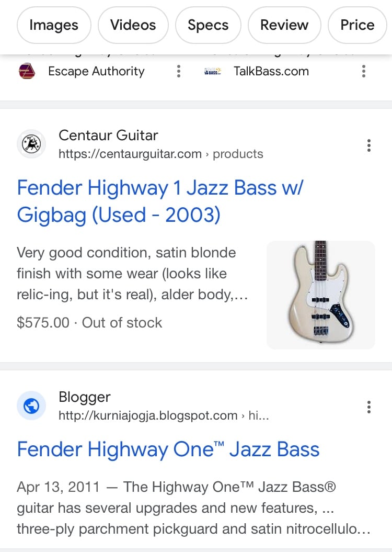
Task: Open more options for Escape Authority result
Action: pos(179,71)
